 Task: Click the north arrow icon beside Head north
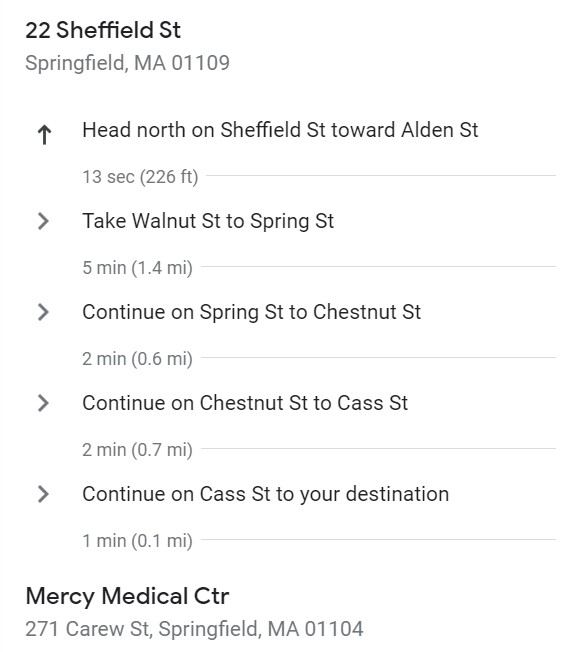pyautogui.click(x=44, y=135)
